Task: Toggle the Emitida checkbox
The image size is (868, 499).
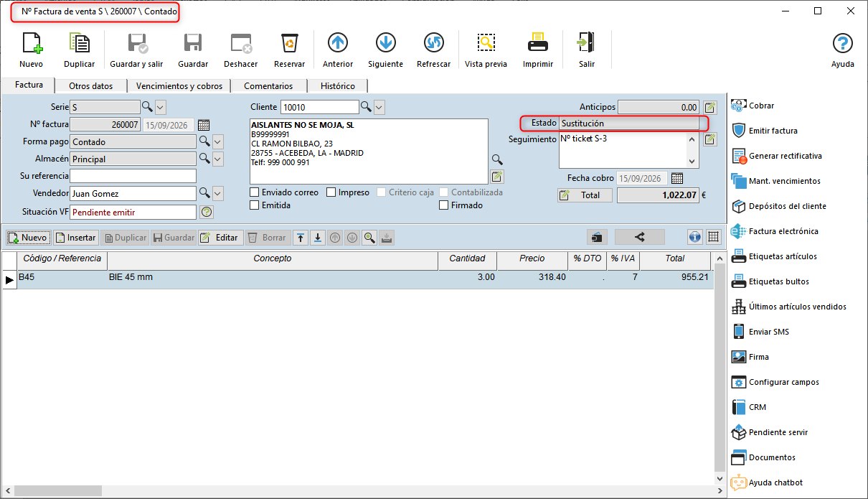Action: coord(255,205)
